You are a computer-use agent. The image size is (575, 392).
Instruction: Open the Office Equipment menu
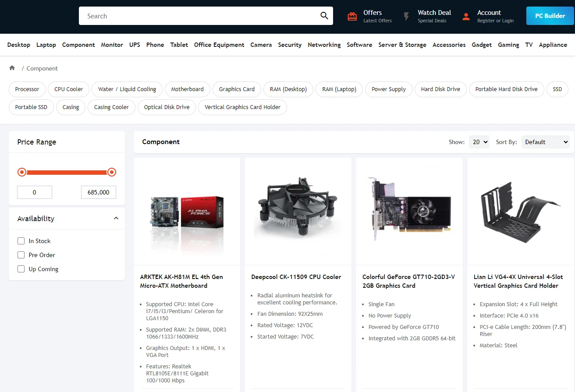click(219, 45)
